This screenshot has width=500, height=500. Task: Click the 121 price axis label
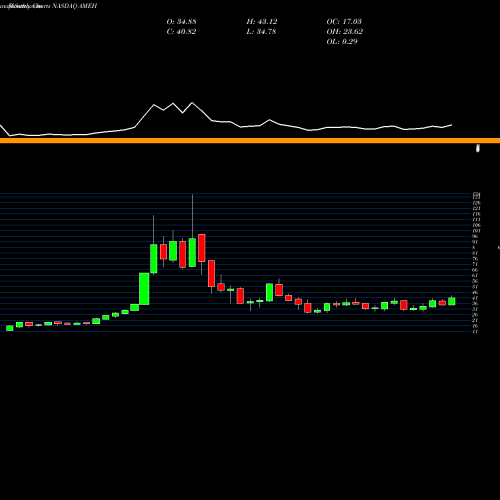[x=477, y=208]
